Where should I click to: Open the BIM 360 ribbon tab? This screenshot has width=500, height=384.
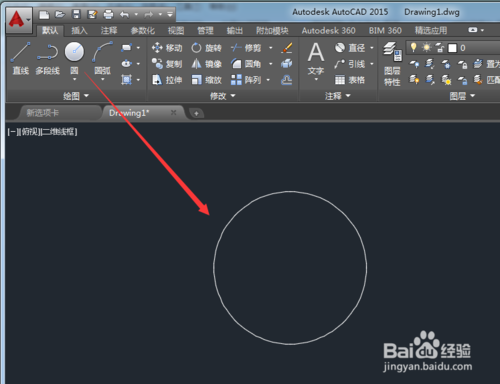(385, 31)
